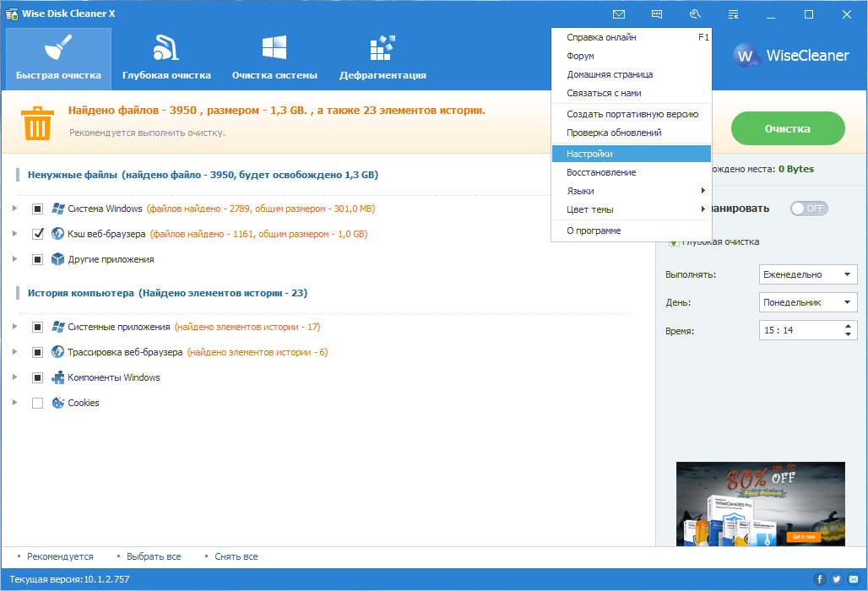Expand the Cookies tree node
Image resolution: width=868 pixels, height=591 pixels.
click(x=15, y=403)
